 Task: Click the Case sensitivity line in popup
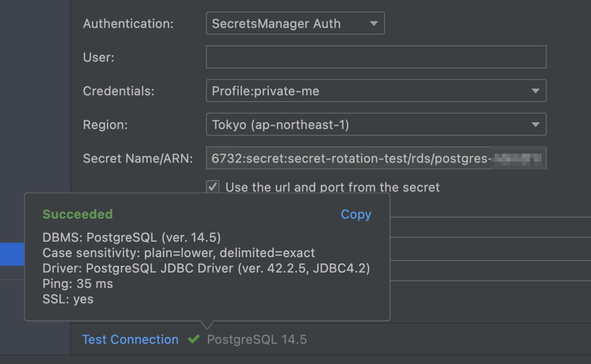tap(178, 253)
